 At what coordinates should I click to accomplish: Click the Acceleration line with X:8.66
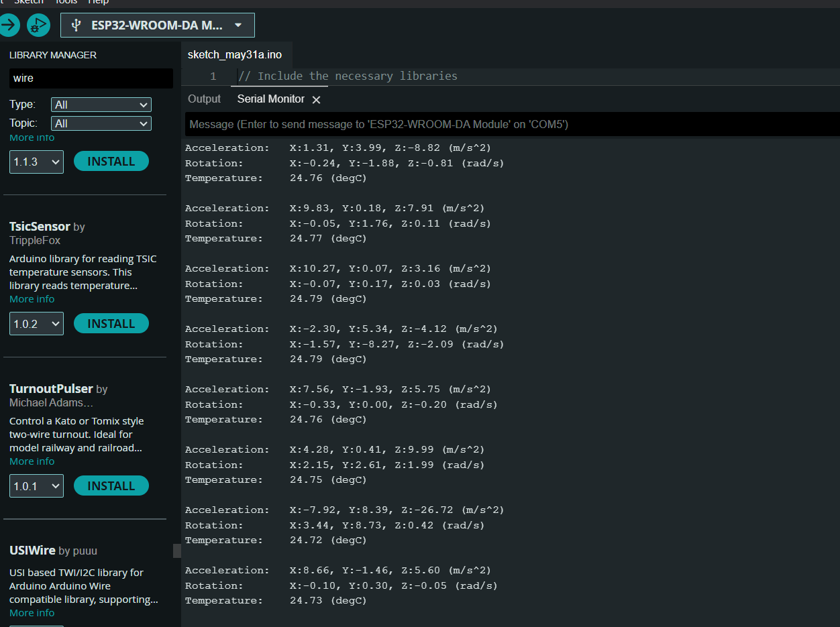tap(337, 570)
